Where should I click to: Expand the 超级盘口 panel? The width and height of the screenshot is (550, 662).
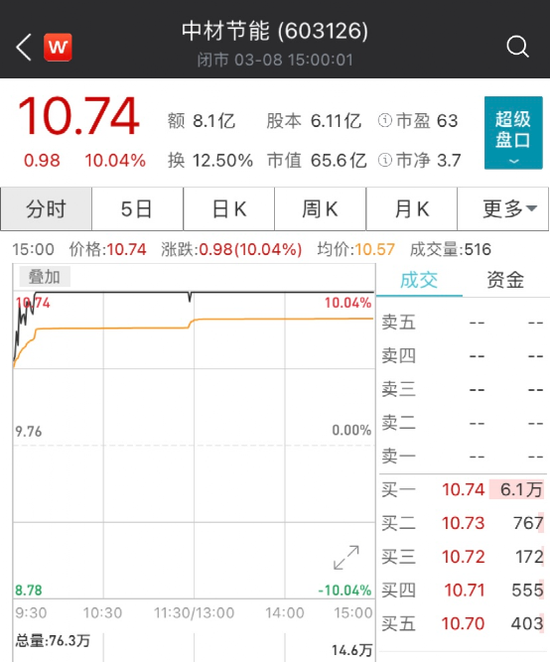(x=513, y=133)
